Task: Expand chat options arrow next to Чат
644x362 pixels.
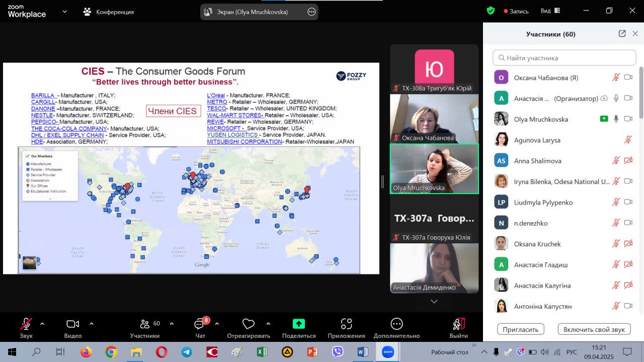Action: click(x=217, y=324)
